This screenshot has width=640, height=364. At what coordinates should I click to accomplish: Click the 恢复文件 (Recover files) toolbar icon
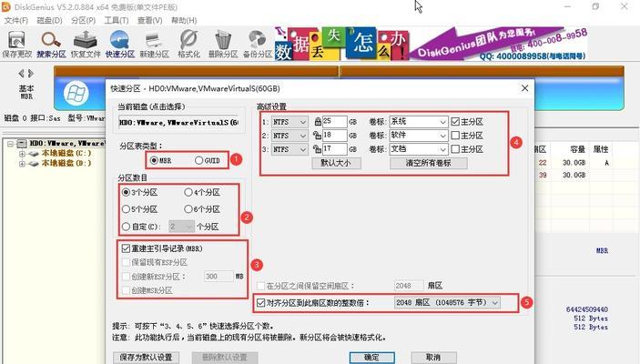tap(86, 45)
